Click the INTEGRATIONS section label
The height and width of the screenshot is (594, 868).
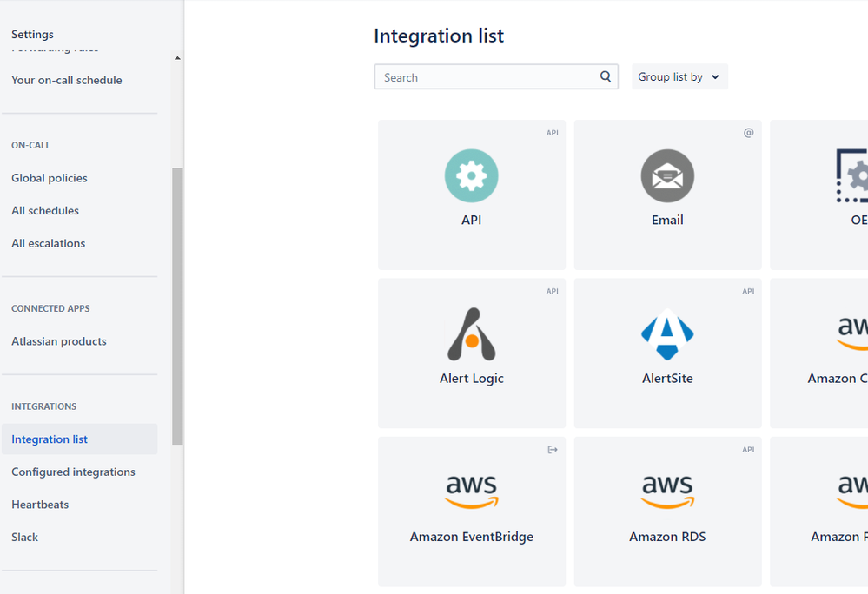point(43,406)
